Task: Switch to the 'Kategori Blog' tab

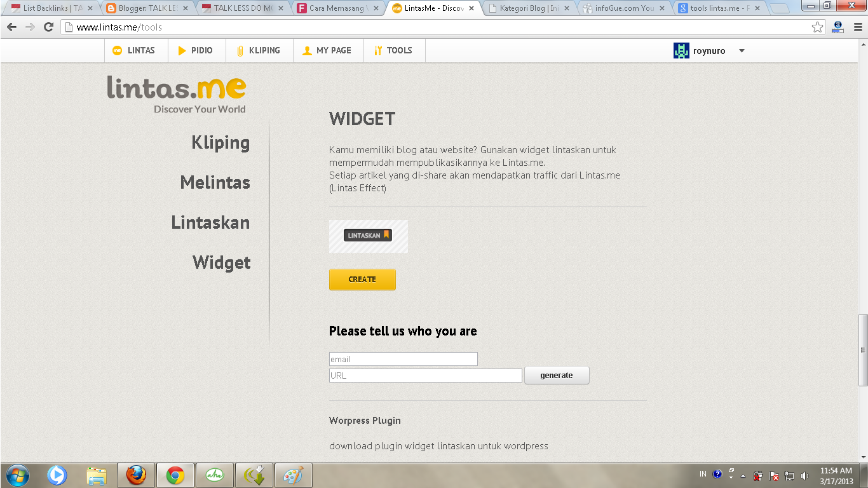Action: coord(529,8)
